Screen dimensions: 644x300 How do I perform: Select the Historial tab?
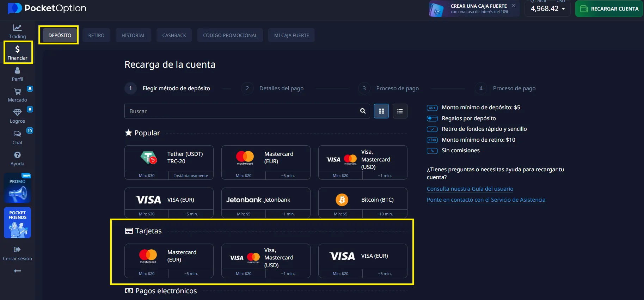[133, 35]
